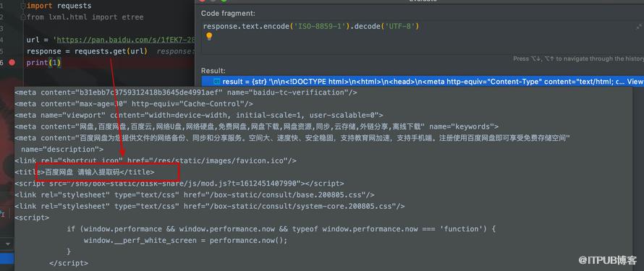
Task: Click the 'Result:' label
Action: (213, 71)
